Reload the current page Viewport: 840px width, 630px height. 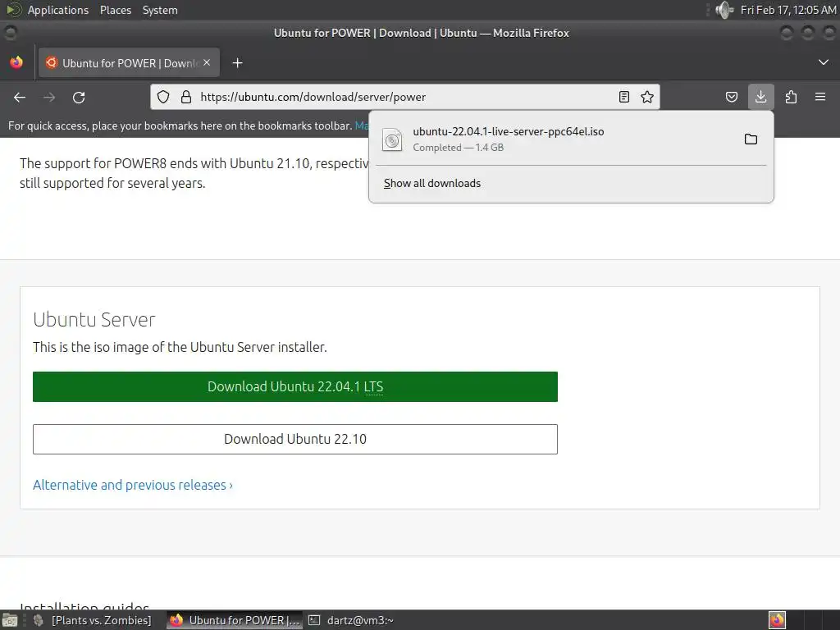point(79,97)
